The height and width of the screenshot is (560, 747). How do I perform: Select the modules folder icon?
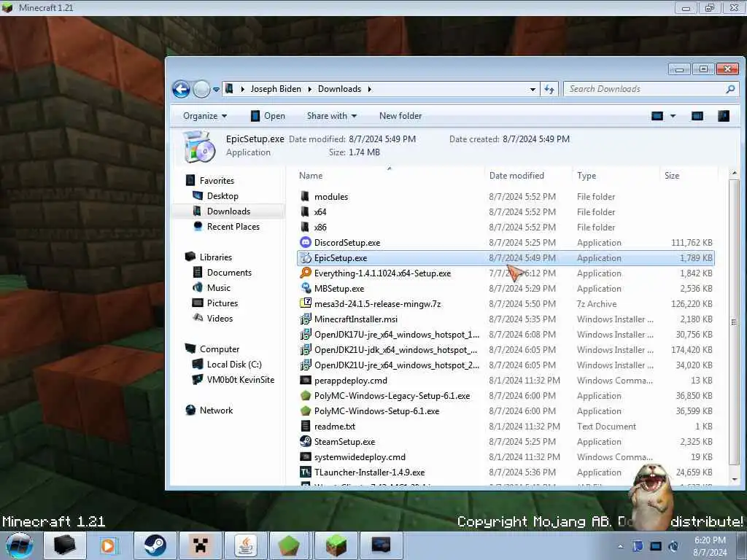pyautogui.click(x=306, y=197)
